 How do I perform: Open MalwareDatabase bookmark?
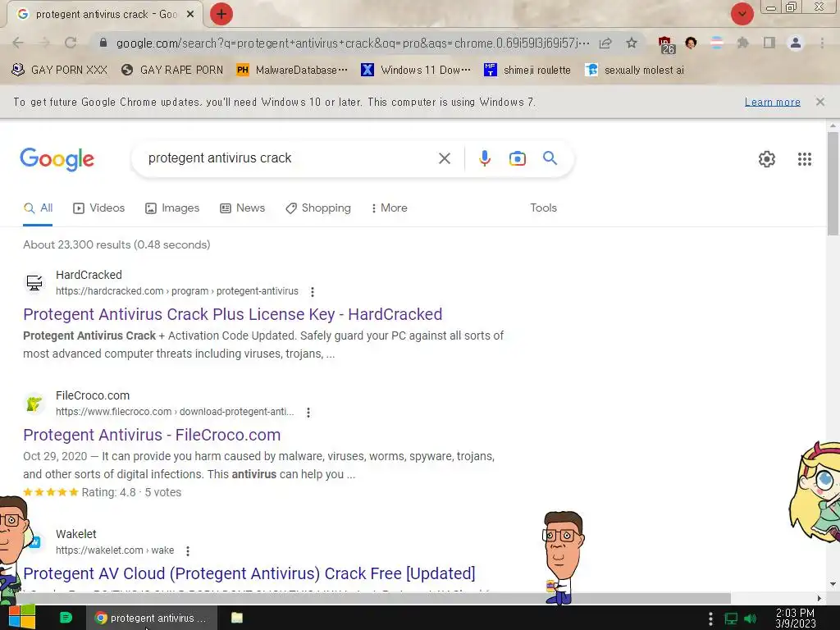point(292,71)
